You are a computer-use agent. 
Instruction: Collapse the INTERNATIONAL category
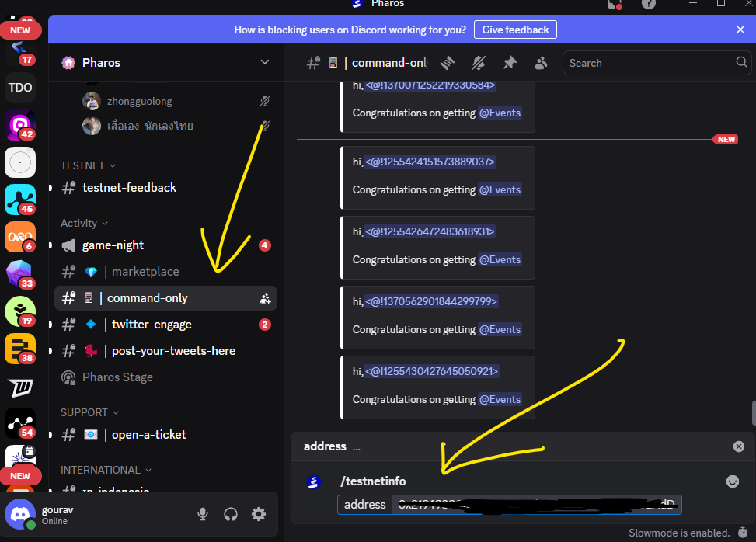(x=106, y=470)
